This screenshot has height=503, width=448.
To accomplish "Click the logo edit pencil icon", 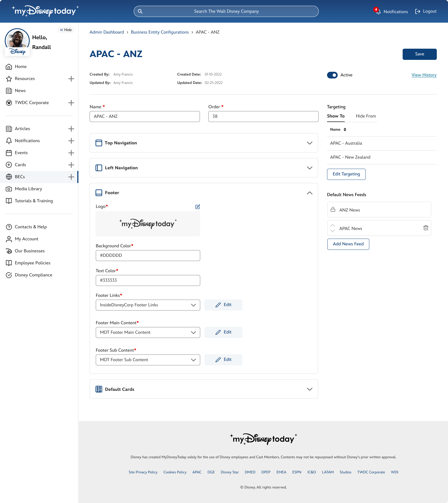I will 198,207.
